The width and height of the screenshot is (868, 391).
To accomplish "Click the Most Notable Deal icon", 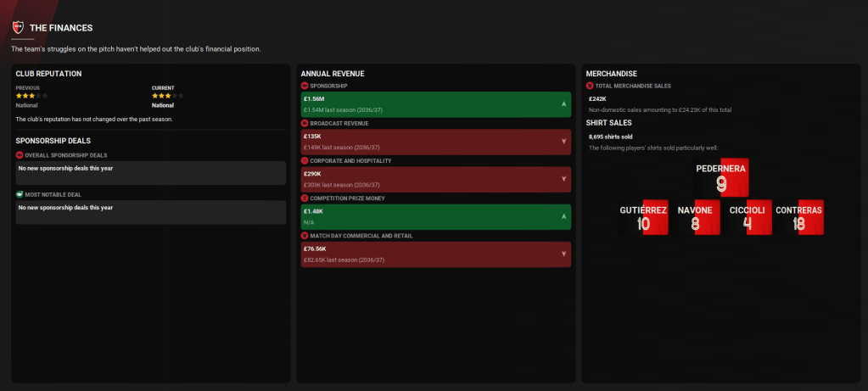I will click(20, 194).
